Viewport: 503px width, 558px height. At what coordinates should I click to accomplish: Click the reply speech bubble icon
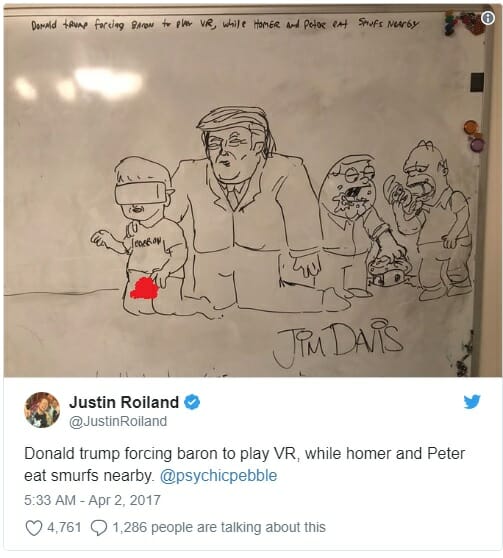click(x=99, y=527)
